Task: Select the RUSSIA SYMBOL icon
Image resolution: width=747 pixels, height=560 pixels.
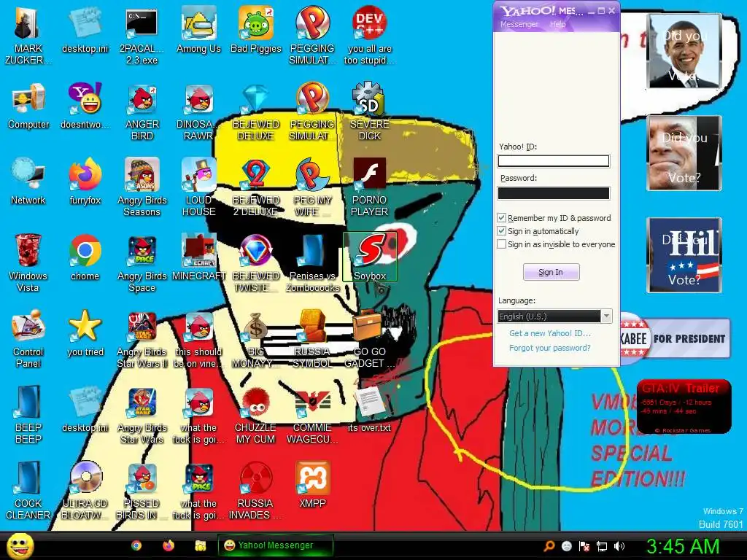Action: click(312, 339)
